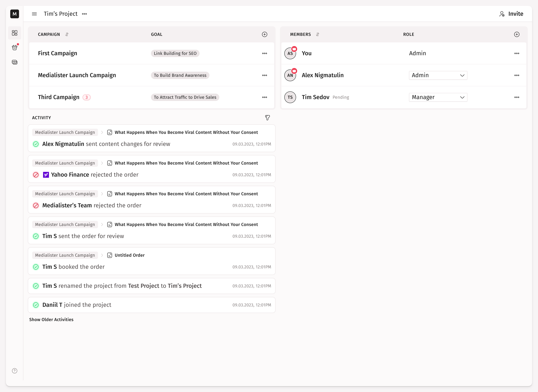
Task: Open the hamburger menu icon
Action: click(x=34, y=14)
